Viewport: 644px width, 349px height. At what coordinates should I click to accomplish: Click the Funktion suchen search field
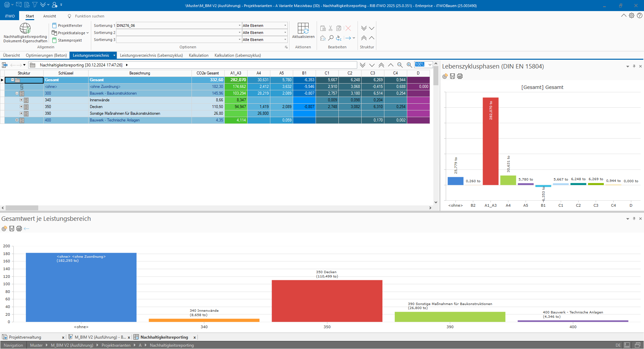[90, 16]
